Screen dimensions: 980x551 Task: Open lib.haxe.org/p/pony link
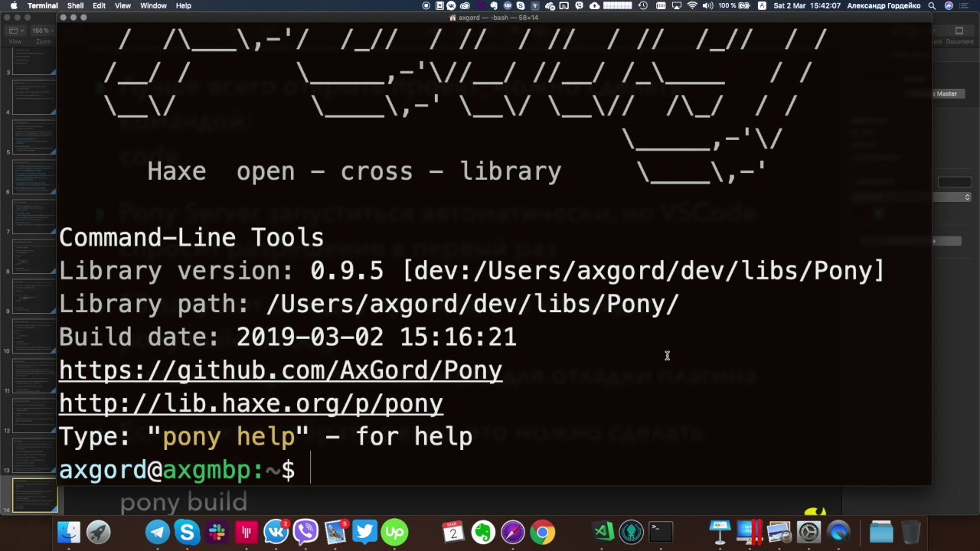251,403
